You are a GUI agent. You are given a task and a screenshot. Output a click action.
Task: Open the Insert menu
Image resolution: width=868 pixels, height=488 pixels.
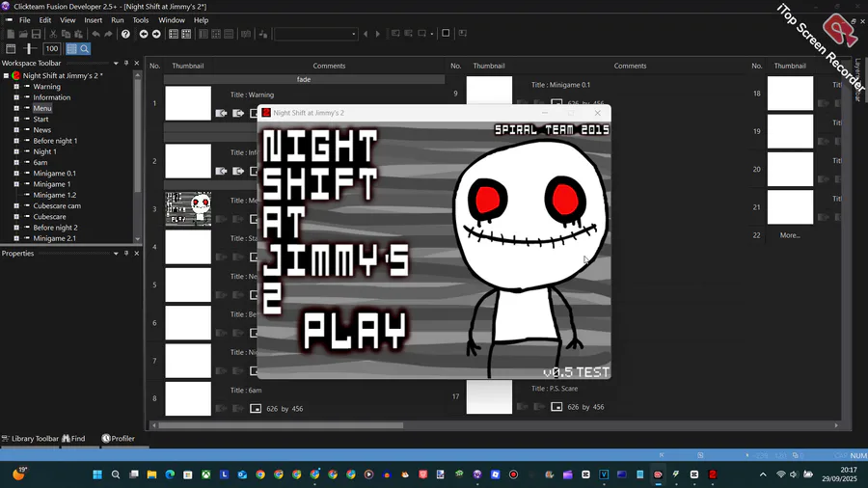(x=93, y=20)
